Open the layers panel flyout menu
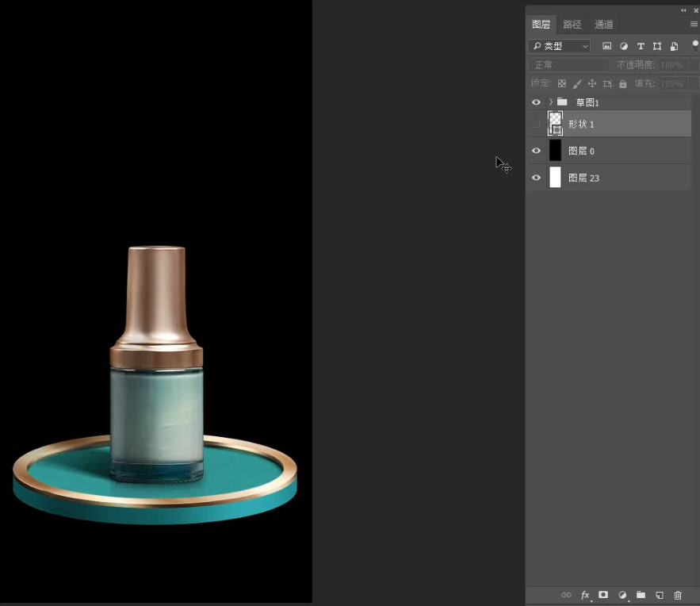 [694, 25]
